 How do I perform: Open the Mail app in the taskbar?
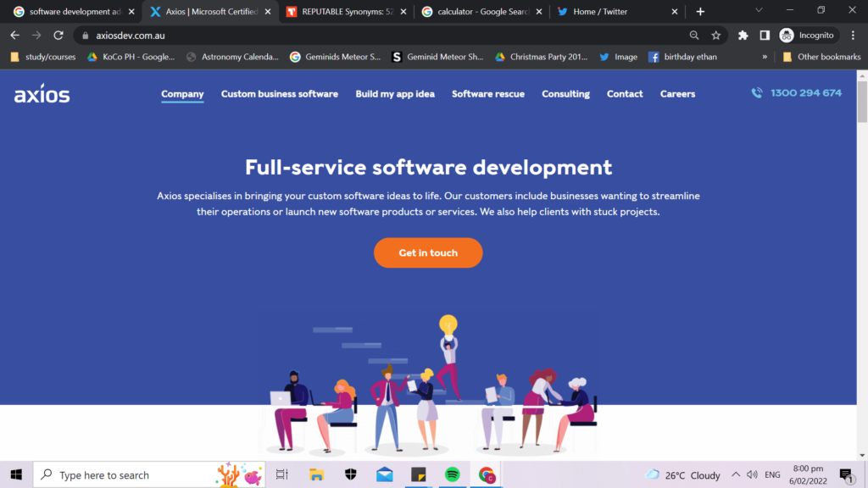(x=385, y=474)
